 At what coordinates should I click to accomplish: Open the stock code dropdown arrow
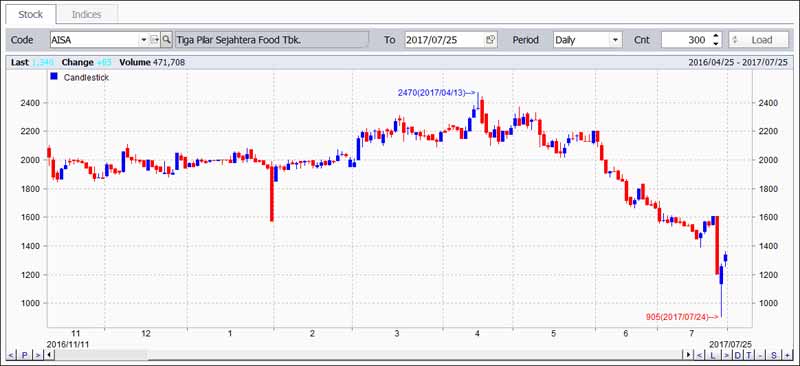tap(143, 40)
